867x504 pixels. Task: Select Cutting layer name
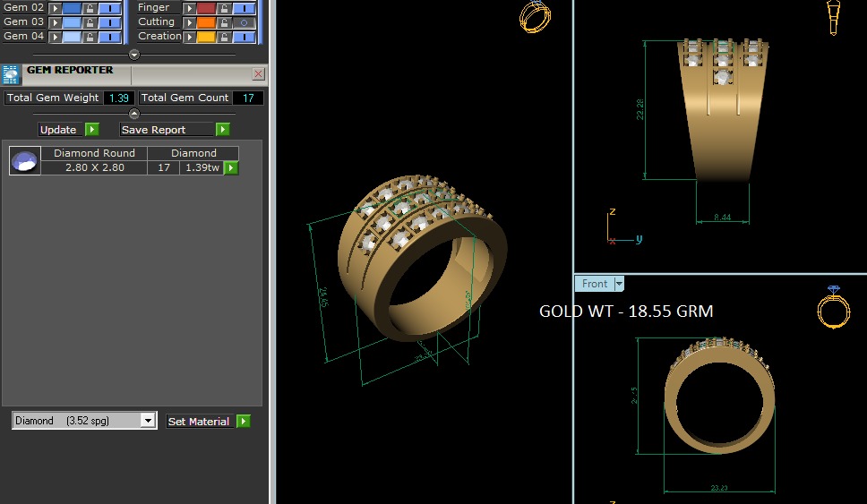157,21
